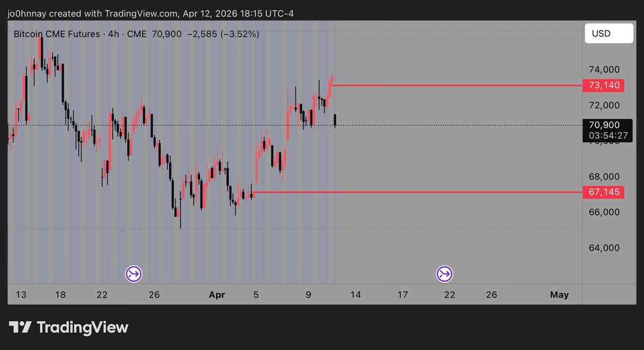Select the red 73,140 price label
This screenshot has height=350, width=644.
coord(604,85)
